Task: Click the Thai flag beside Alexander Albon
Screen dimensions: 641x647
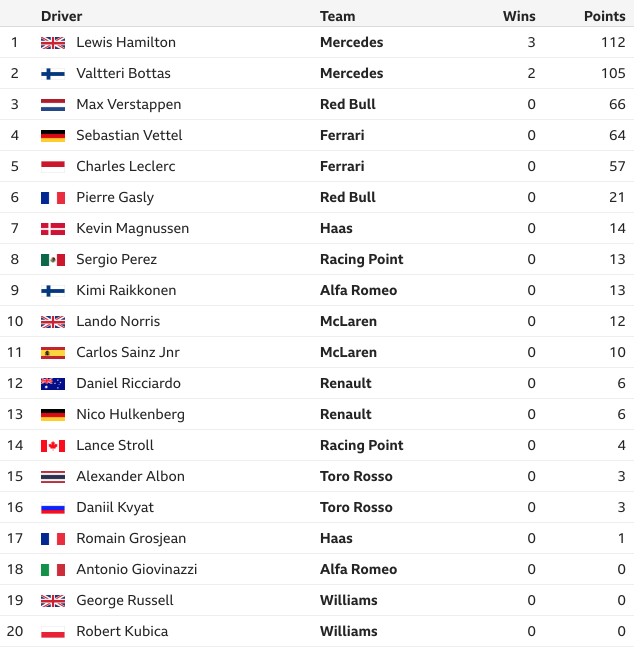Action: tap(53, 477)
